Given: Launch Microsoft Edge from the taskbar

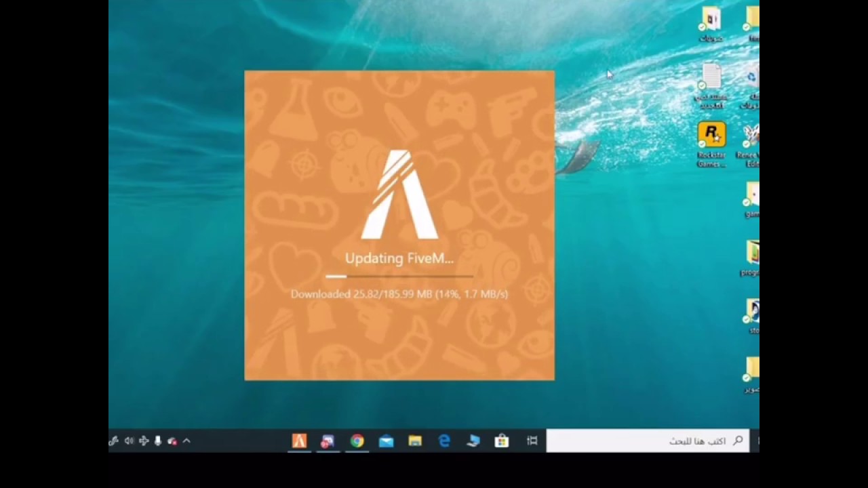Looking at the screenshot, I should click(x=444, y=441).
